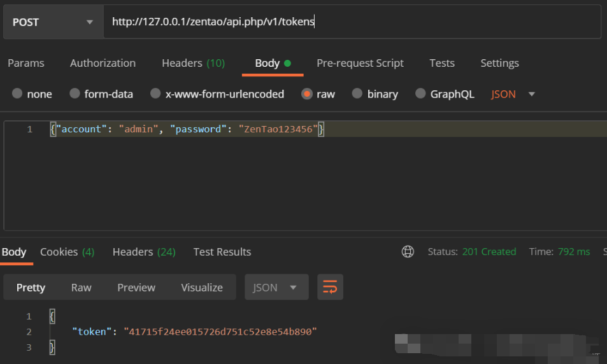The width and height of the screenshot is (607, 364).
Task: Open the response Body tab
Action: click(14, 252)
